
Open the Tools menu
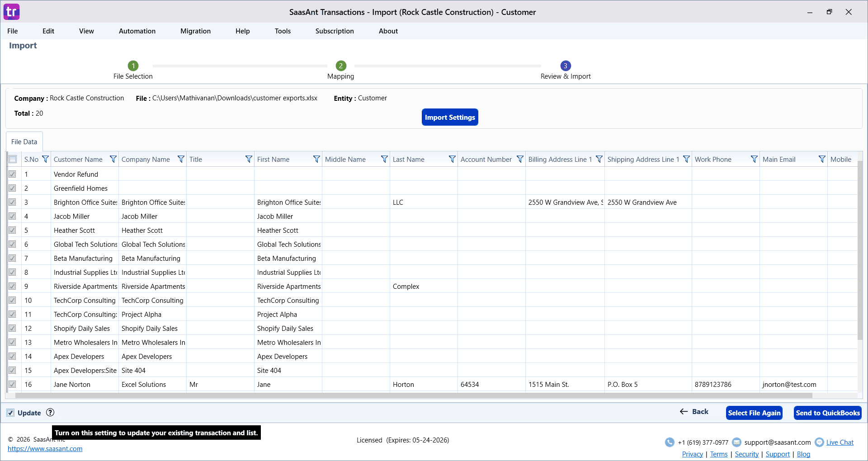pos(283,31)
